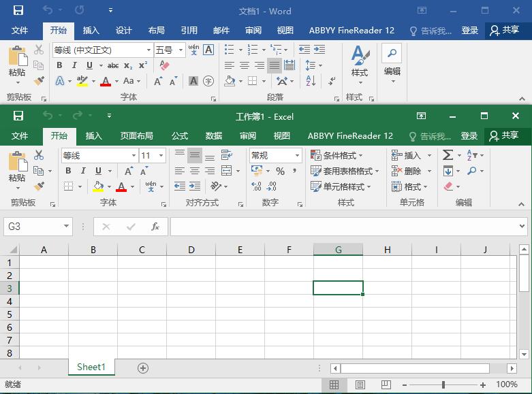Image resolution: width=532 pixels, height=394 pixels.
Task: Apply bullet list in Word paragraph group
Action: pos(230,50)
